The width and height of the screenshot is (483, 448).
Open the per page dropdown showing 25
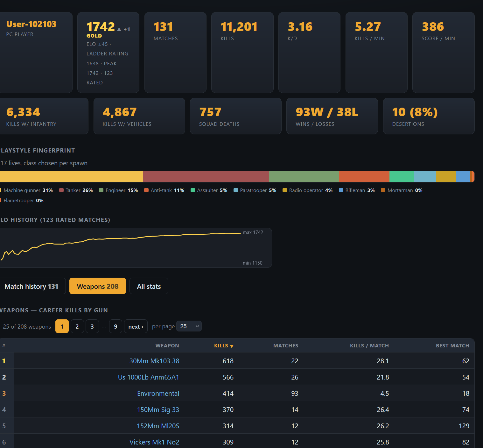[x=189, y=326]
